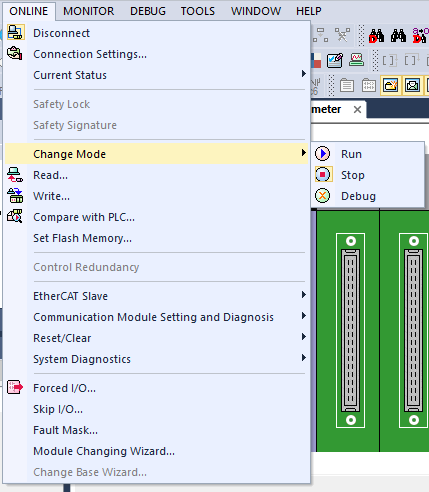429x492 pixels.
Task: Open the DEBUG menu
Action: [x=148, y=11]
